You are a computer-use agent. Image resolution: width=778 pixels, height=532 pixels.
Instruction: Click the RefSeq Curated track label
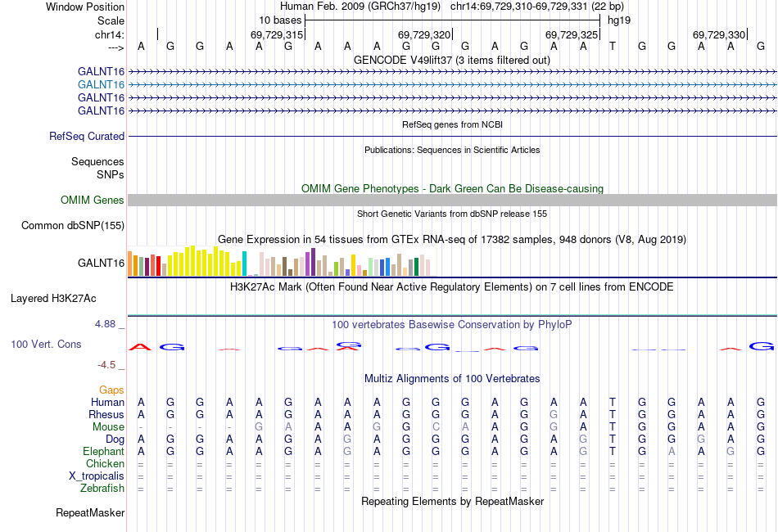[86, 137]
